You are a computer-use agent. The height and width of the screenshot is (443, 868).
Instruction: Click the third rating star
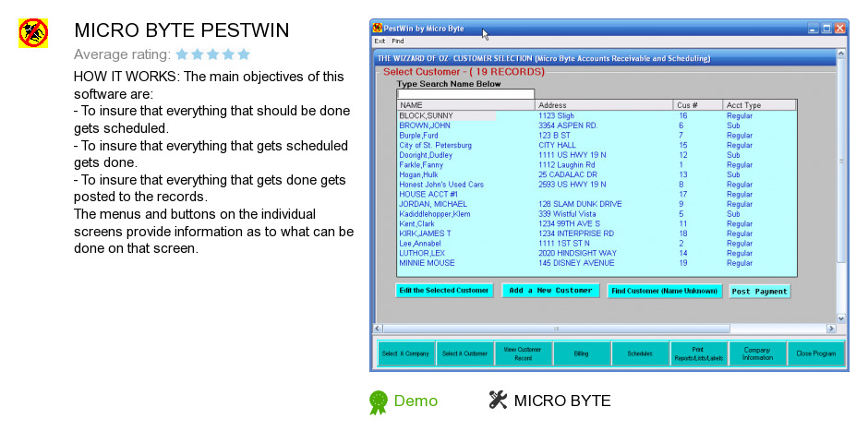(x=213, y=54)
